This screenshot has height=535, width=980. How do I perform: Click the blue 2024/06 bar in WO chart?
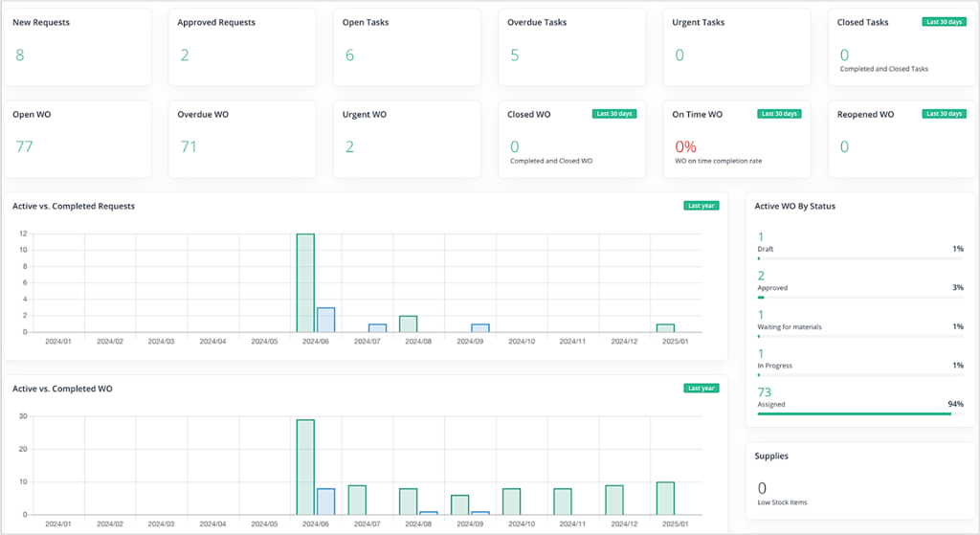pos(325,502)
